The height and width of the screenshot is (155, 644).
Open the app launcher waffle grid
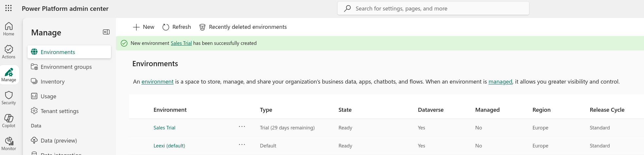coord(9,8)
